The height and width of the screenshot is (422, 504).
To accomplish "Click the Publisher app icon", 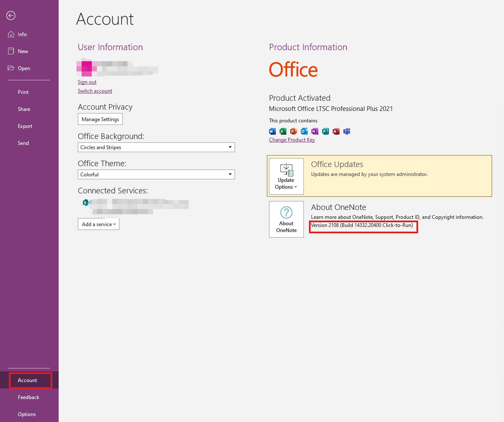I will [325, 131].
